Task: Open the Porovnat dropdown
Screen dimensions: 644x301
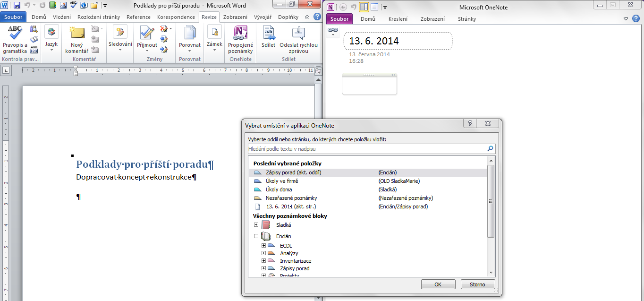Action: click(x=189, y=39)
